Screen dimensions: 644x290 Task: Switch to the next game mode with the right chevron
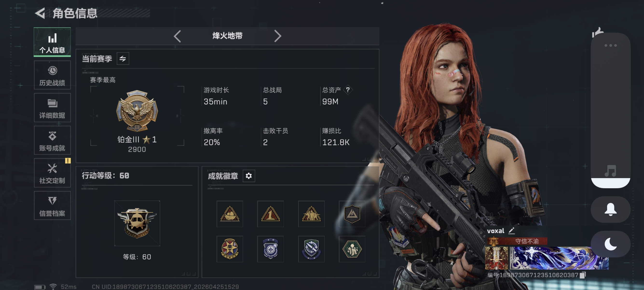click(x=278, y=36)
